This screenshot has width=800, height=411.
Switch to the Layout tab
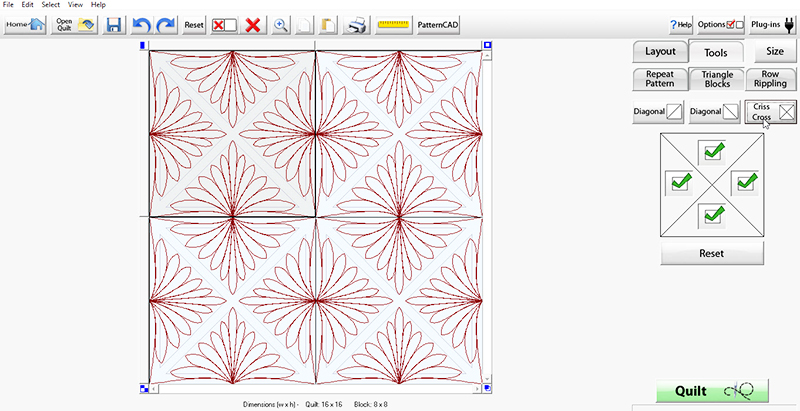pyautogui.click(x=660, y=51)
